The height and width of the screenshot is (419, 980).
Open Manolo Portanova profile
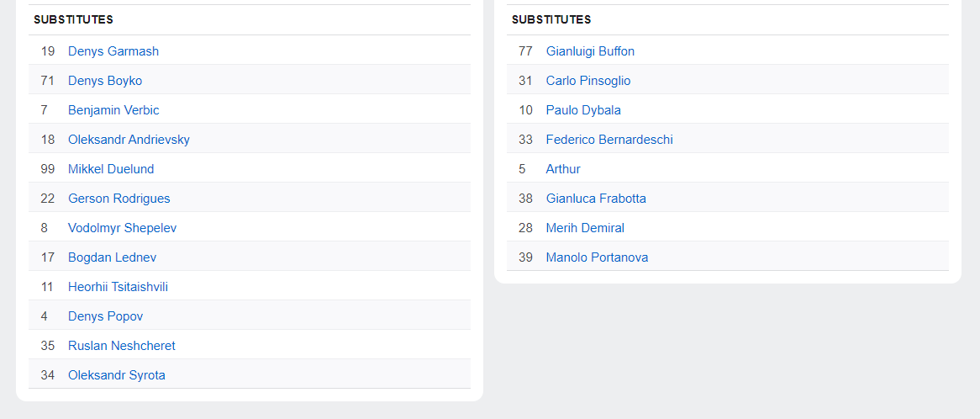[x=597, y=257]
